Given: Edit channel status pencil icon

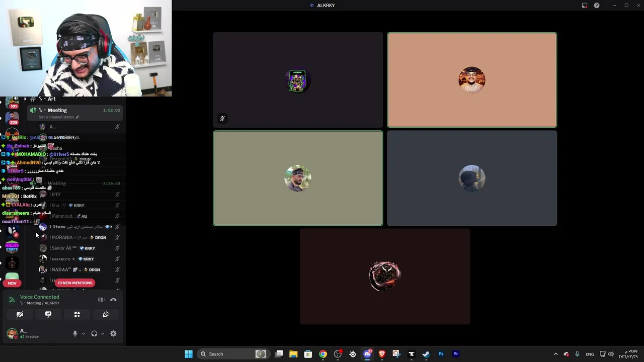Looking at the screenshot, I should [77, 117].
